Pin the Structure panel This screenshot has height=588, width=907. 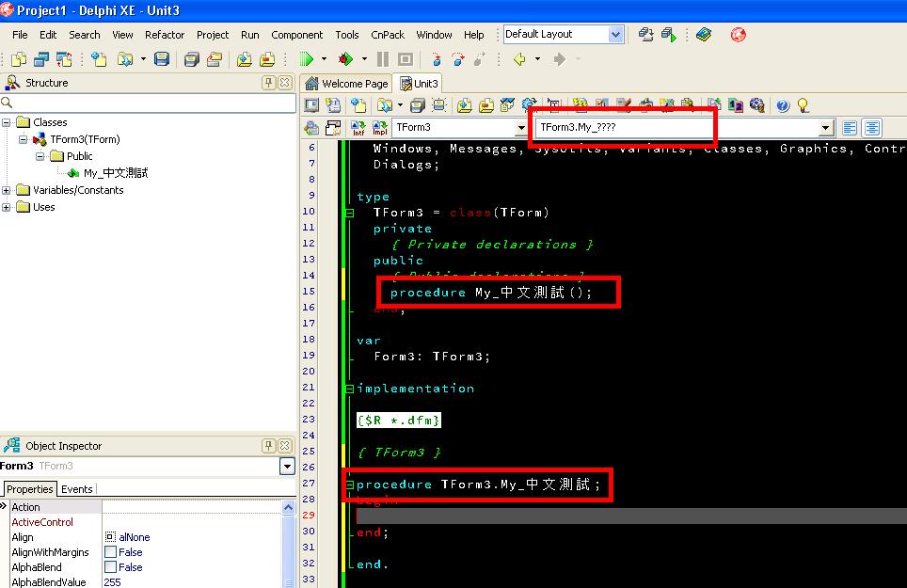[269, 83]
